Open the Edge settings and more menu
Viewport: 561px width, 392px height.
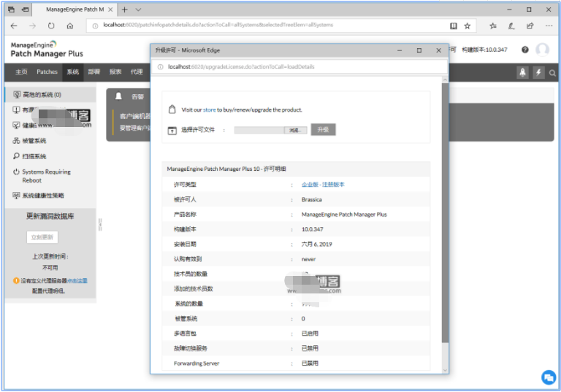pos(549,26)
